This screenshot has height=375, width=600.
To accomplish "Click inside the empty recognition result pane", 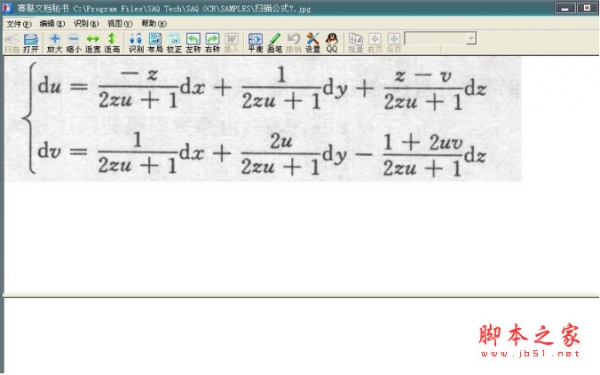I will (301, 336).
